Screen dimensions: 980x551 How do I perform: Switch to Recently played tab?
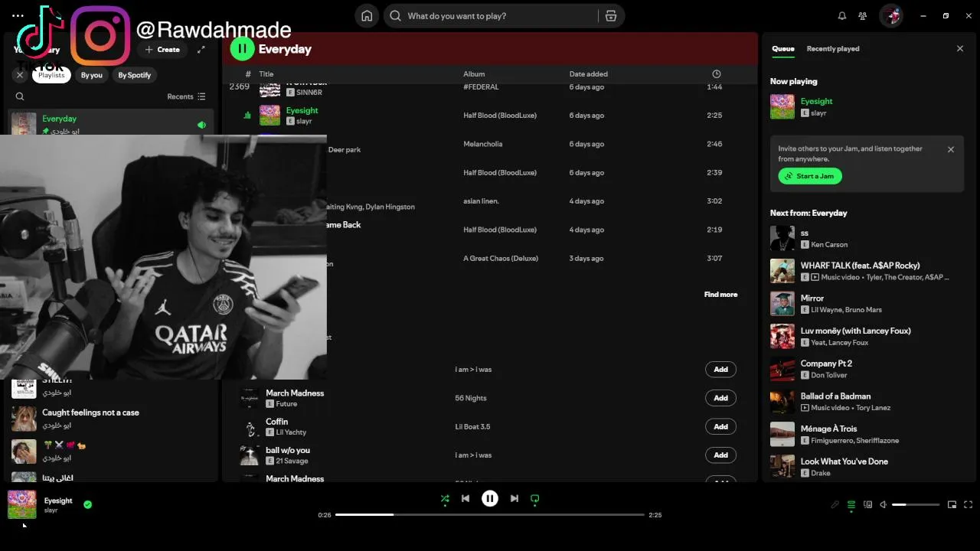coord(832,49)
